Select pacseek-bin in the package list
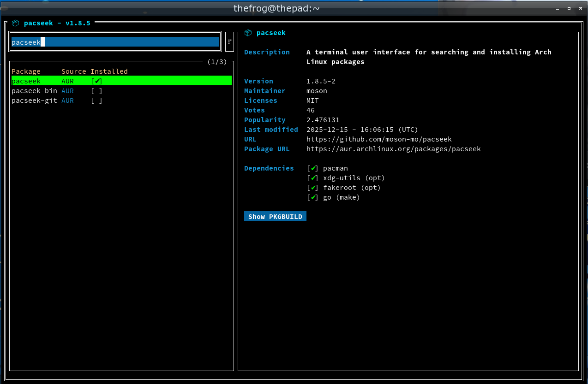588x384 pixels. (34, 91)
